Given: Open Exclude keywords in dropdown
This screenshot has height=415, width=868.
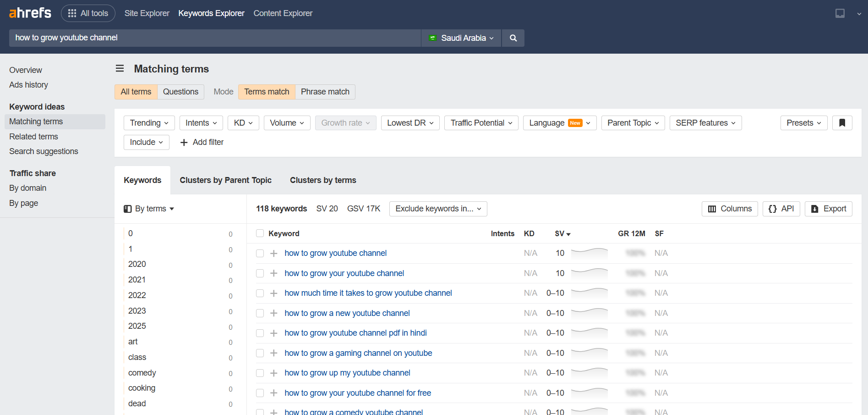Looking at the screenshot, I should (x=438, y=209).
